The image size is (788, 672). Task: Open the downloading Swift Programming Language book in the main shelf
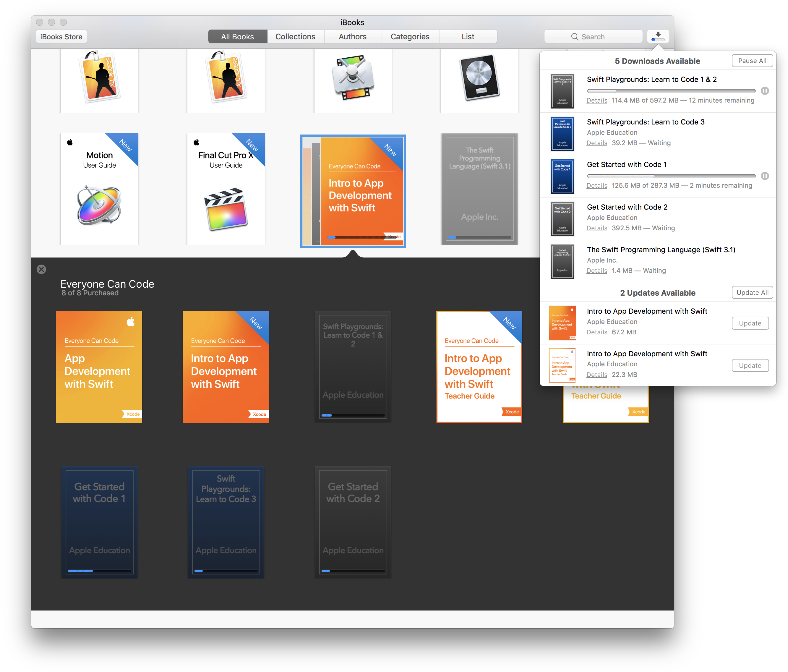(x=479, y=189)
